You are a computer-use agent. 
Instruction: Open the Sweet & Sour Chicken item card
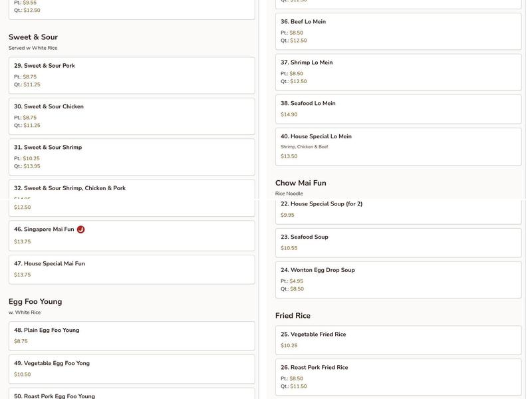[130, 116]
